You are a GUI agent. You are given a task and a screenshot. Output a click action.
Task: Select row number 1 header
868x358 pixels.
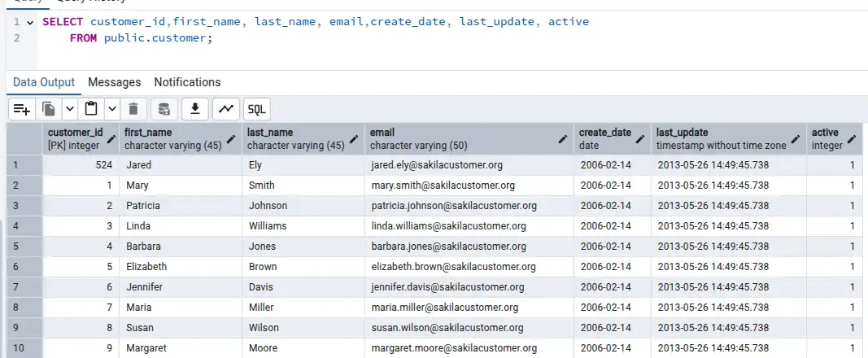tap(24, 165)
